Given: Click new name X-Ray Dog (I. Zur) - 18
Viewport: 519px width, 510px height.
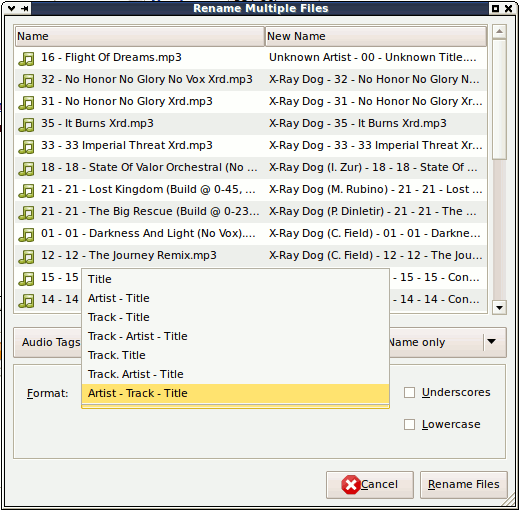Looking at the screenshot, I should pyautogui.click(x=373, y=167).
